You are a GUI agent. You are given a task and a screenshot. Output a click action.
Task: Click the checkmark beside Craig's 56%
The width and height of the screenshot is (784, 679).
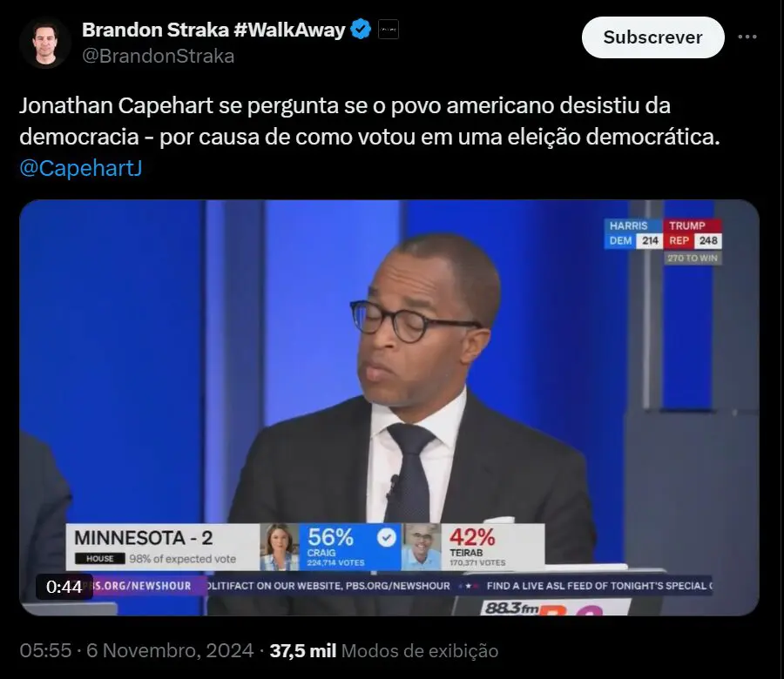(x=386, y=538)
